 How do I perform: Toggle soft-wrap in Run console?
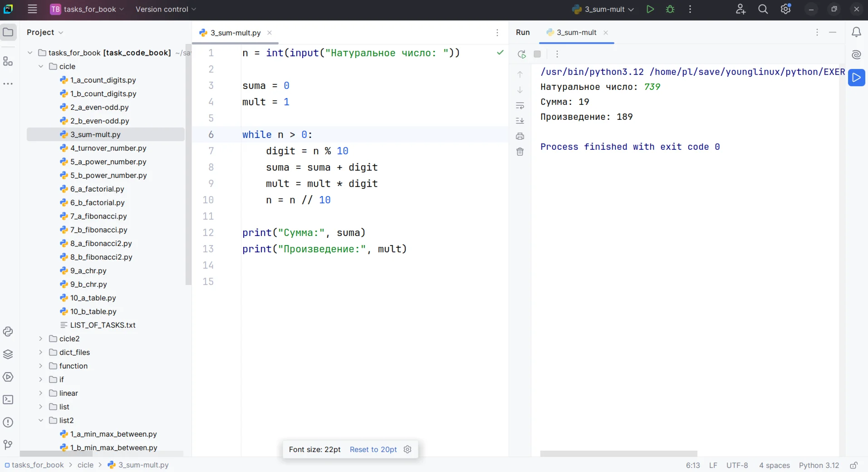point(520,106)
